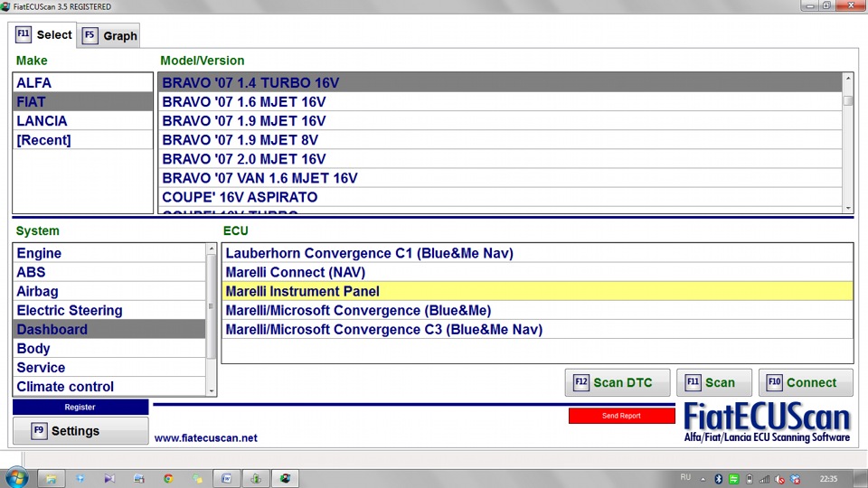Choose ABS in the System list
This screenshot has width=868, height=488.
(x=109, y=272)
